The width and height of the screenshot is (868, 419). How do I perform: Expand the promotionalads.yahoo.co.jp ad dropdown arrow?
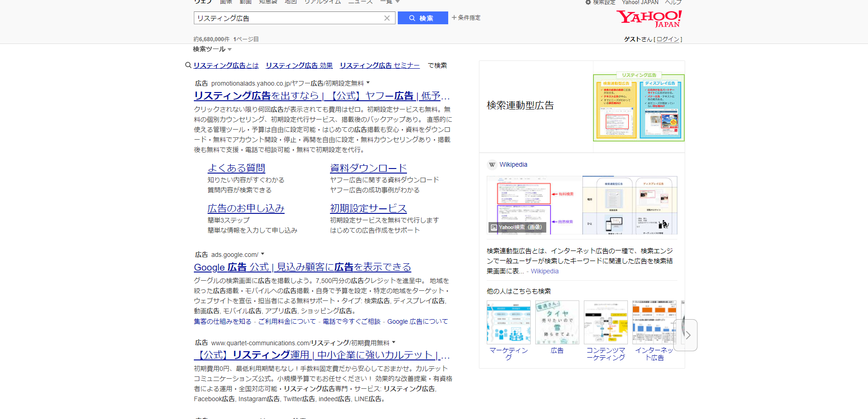pyautogui.click(x=368, y=83)
